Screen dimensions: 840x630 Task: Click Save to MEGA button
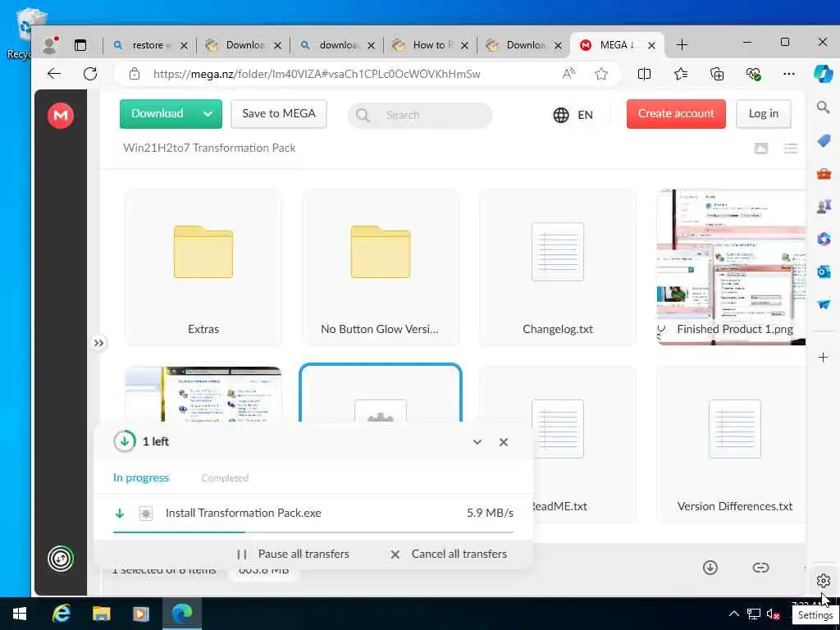pos(279,113)
